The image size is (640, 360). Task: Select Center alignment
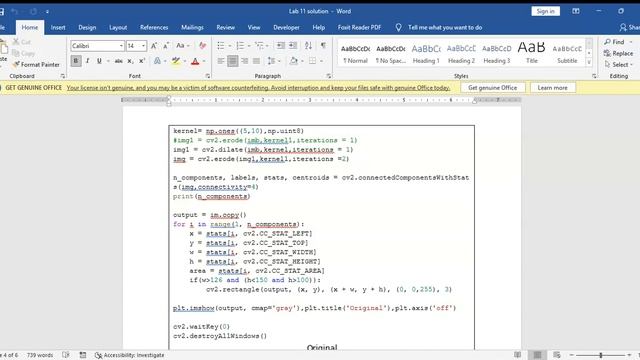pyautogui.click(x=233, y=61)
